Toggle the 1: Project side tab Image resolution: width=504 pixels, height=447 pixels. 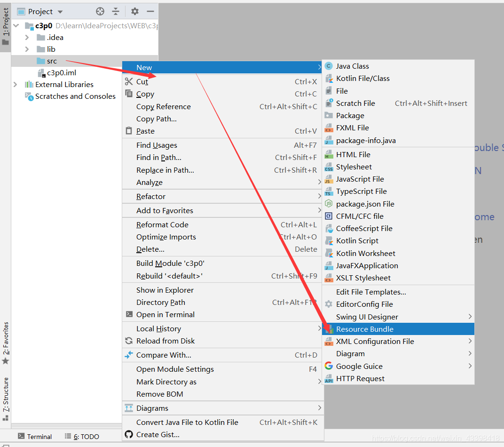click(x=6, y=27)
